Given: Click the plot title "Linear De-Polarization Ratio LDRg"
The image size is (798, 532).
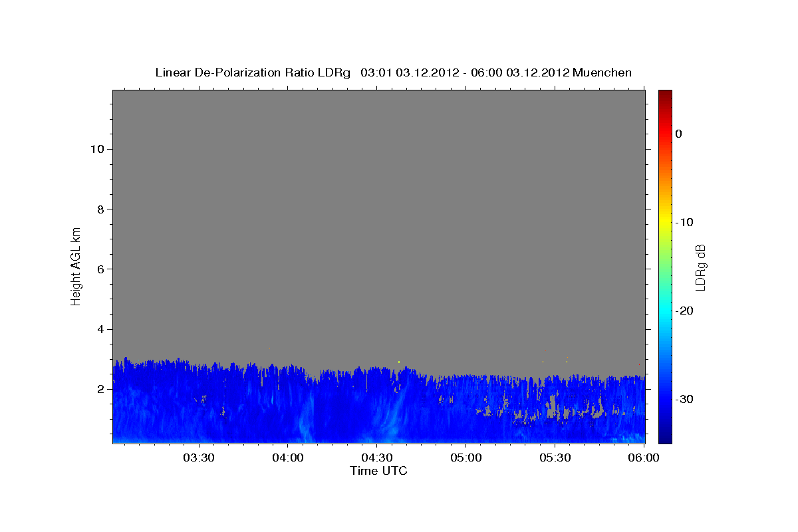Looking at the screenshot, I should pyautogui.click(x=253, y=72).
